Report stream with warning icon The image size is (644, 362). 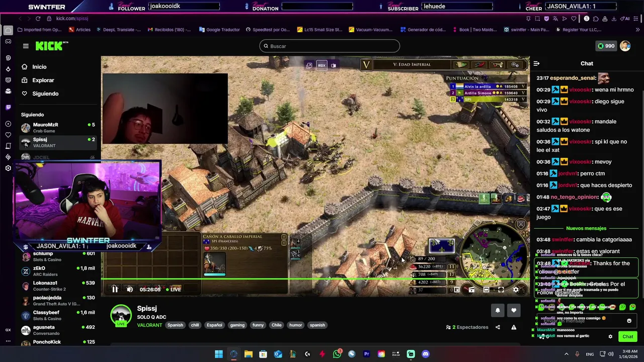click(x=514, y=327)
